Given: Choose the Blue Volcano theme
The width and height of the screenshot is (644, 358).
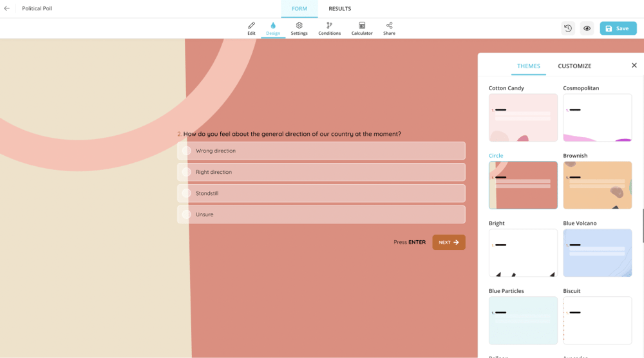Looking at the screenshot, I should [597, 253].
